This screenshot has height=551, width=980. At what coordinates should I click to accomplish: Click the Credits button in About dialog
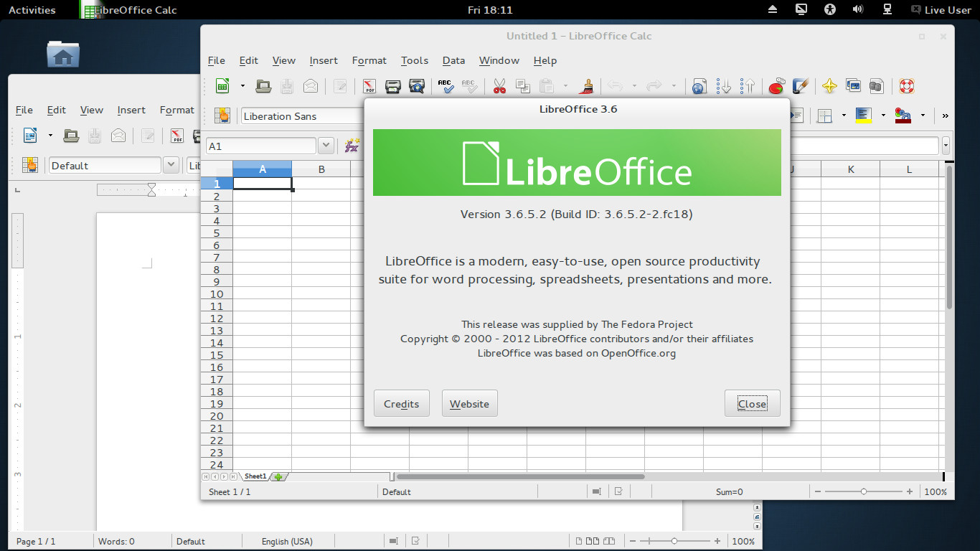point(402,403)
